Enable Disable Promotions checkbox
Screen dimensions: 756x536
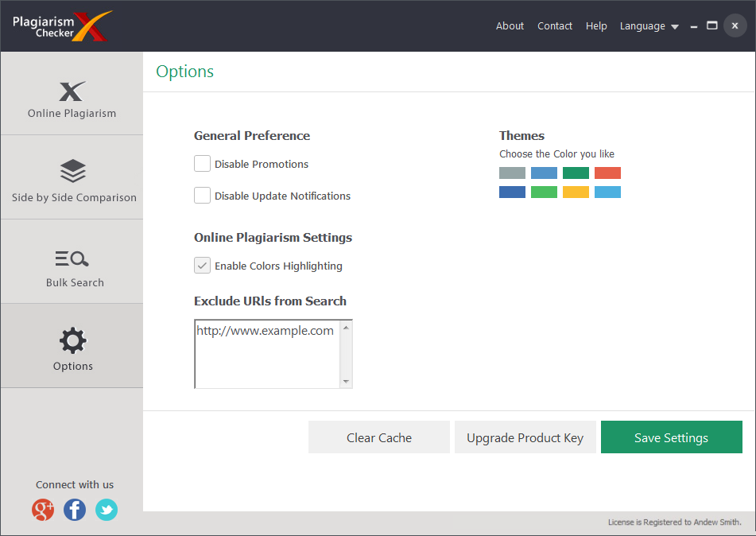202,164
